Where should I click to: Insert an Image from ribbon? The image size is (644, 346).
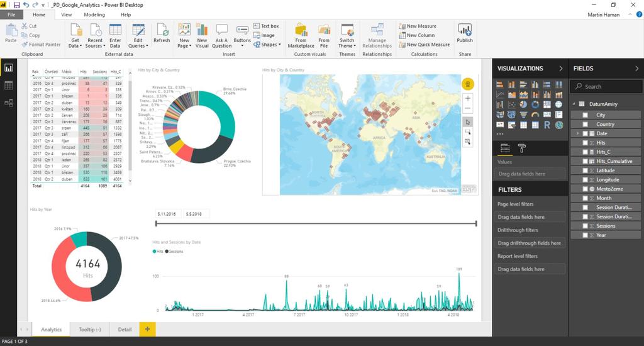pos(264,35)
